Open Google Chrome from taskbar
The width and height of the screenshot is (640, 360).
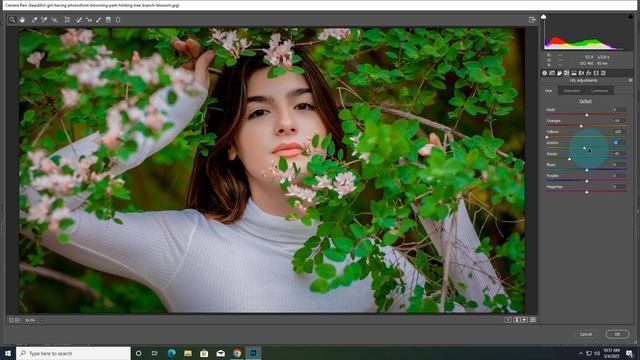237,353
